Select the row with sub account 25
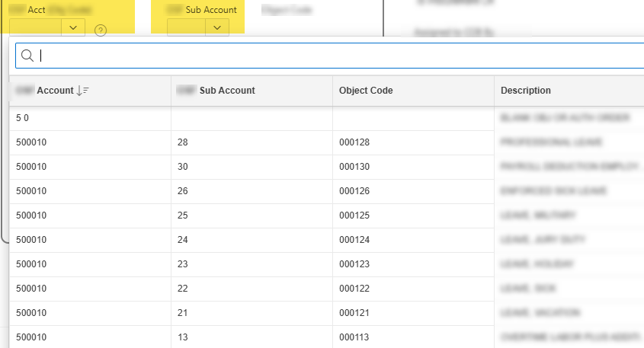This screenshot has height=348, width=644. tap(182, 216)
